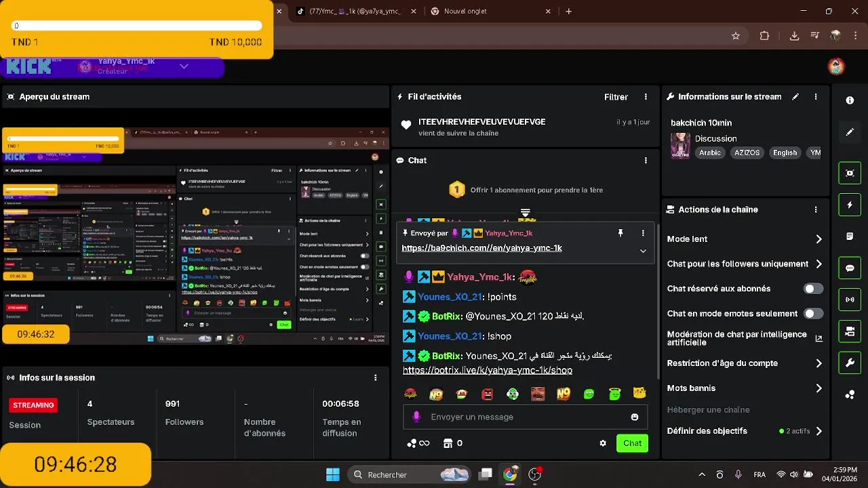
Task: Open Chrome downloads icon
Action: tap(794, 36)
